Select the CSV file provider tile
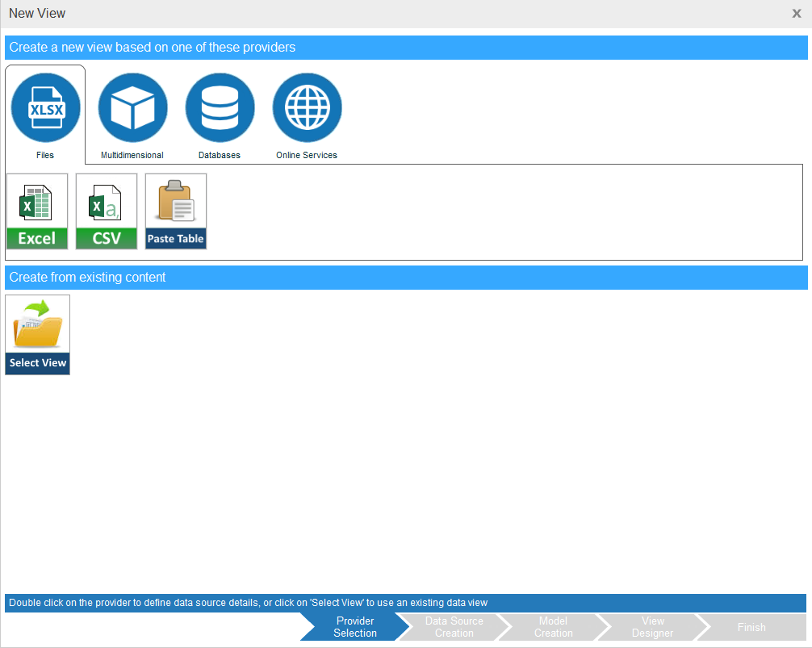The height and width of the screenshot is (648, 812). 107,211
